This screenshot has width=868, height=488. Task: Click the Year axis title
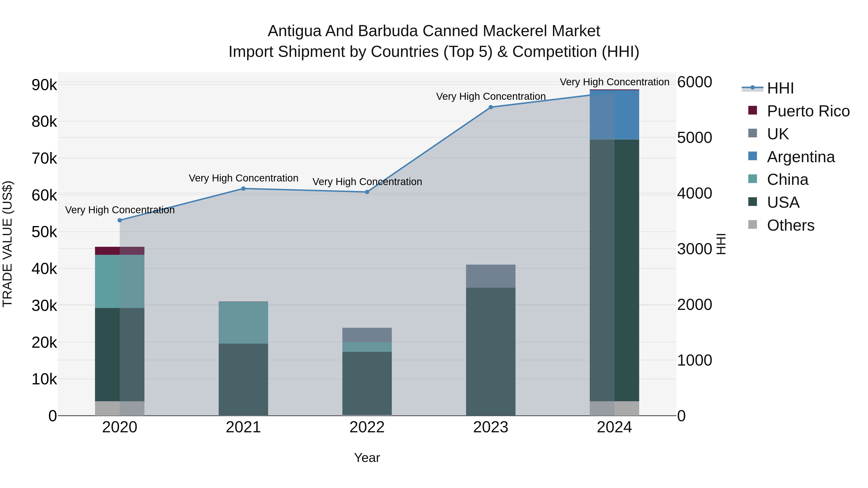tap(367, 458)
